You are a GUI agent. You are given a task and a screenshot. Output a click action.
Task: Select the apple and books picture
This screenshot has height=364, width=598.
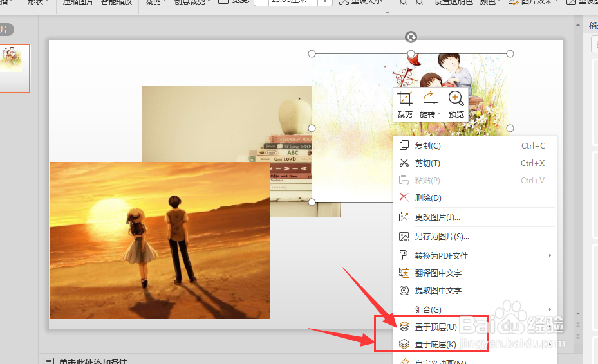[x=227, y=124]
